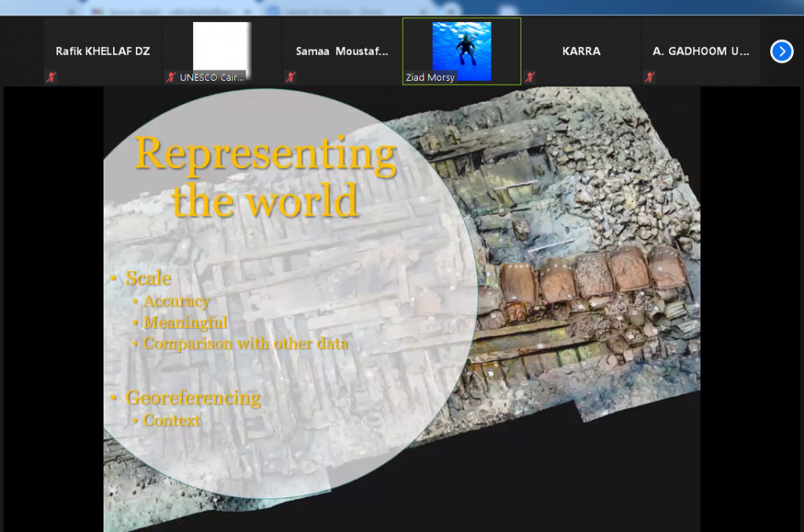This screenshot has height=532, width=804.
Task: Click the next participants arrow button
Action: tap(781, 52)
